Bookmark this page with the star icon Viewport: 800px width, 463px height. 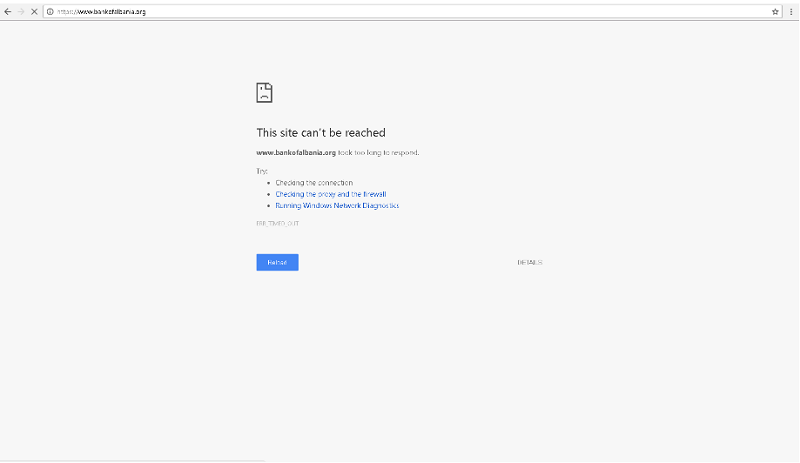[x=775, y=11]
